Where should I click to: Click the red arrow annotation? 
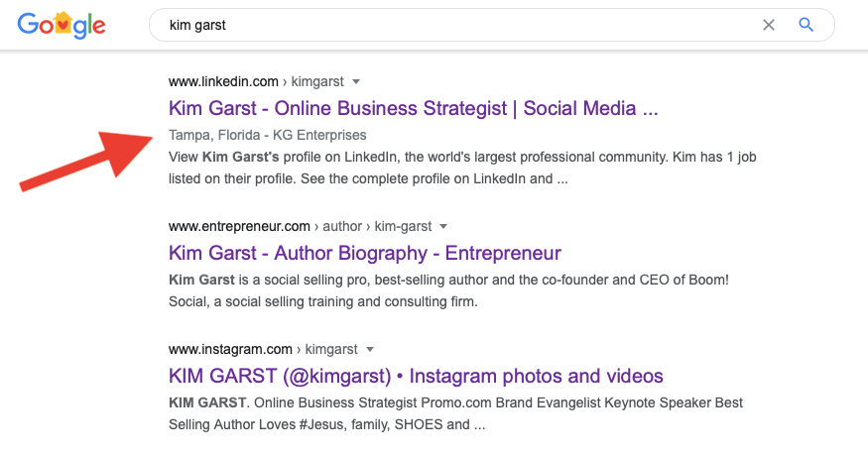[86, 162]
